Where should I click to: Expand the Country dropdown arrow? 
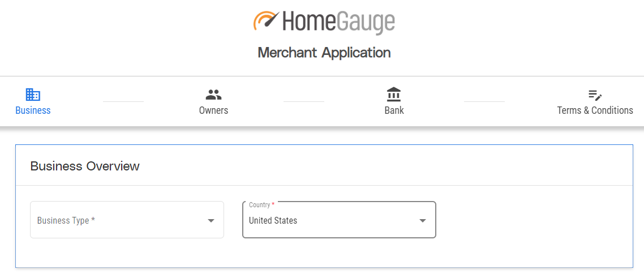click(422, 220)
